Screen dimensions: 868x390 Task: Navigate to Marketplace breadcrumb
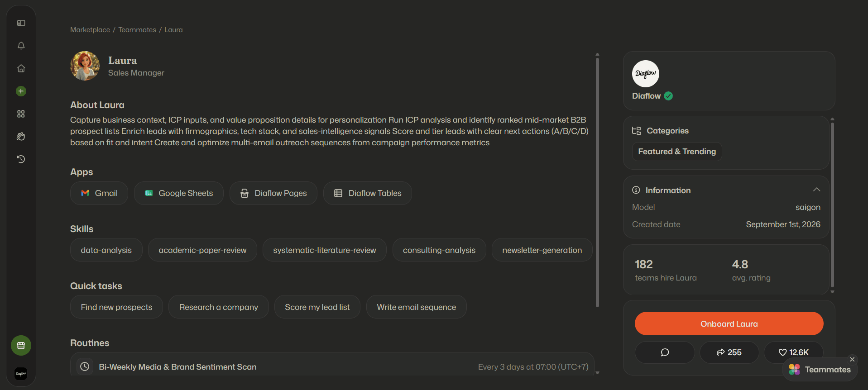point(90,30)
